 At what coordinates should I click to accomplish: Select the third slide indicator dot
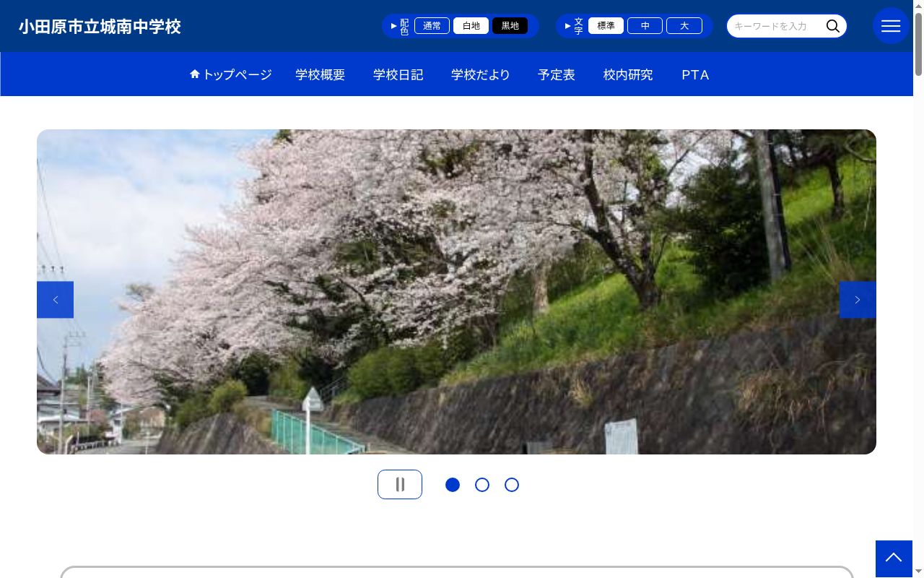tap(512, 485)
